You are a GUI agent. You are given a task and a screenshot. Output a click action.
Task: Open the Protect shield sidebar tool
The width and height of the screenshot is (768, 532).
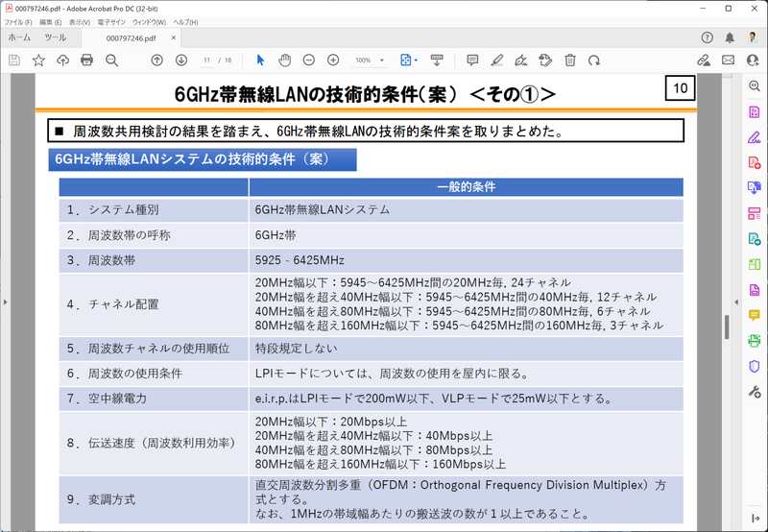tap(755, 366)
